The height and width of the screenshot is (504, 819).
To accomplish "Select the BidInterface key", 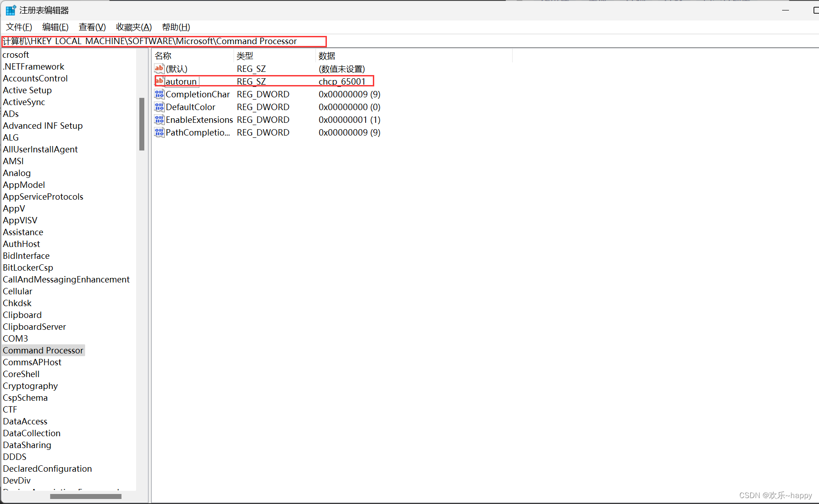I will coord(26,256).
